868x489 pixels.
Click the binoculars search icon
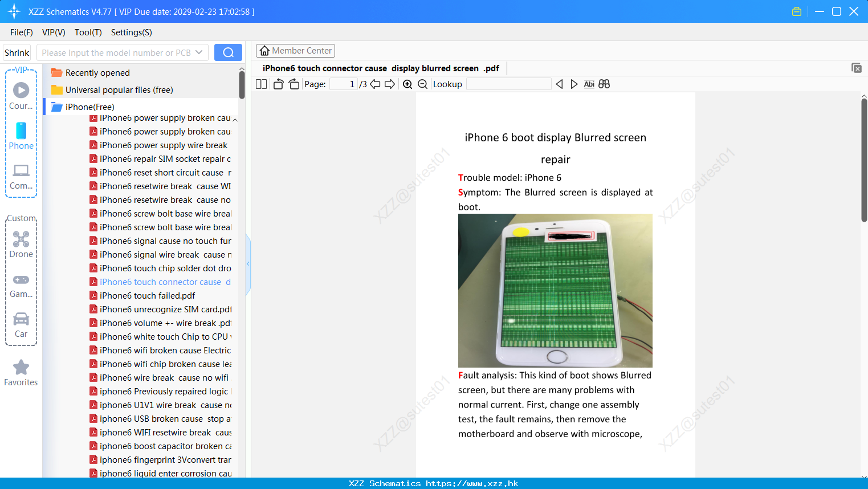pyautogui.click(x=604, y=84)
